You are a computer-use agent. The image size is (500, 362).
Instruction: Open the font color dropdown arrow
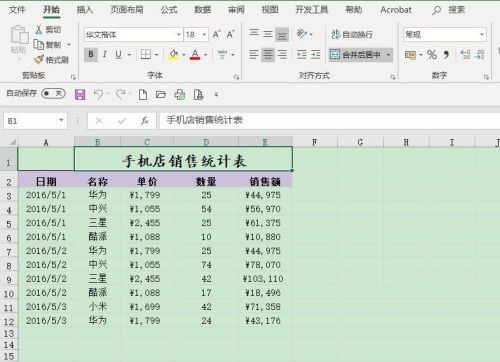(x=206, y=55)
